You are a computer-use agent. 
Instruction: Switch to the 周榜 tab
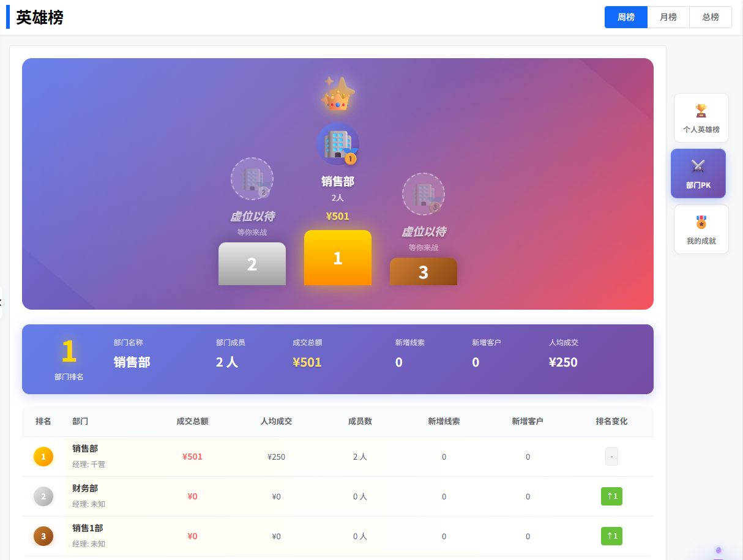(x=625, y=17)
